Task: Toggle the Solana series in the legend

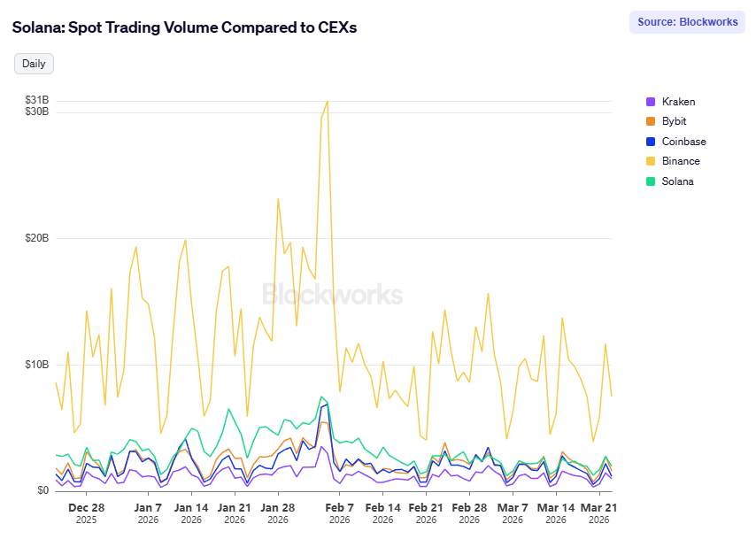Action: (675, 181)
